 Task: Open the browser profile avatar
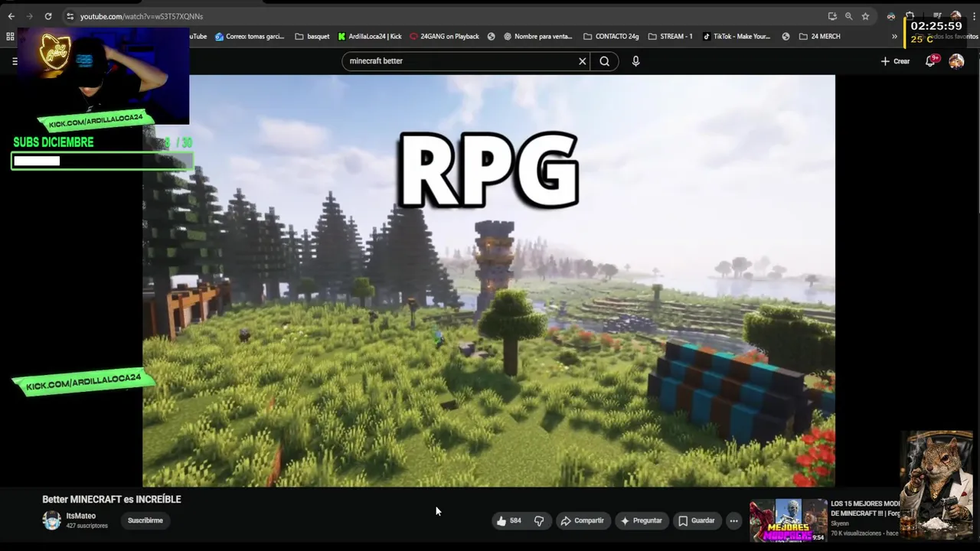(955, 16)
